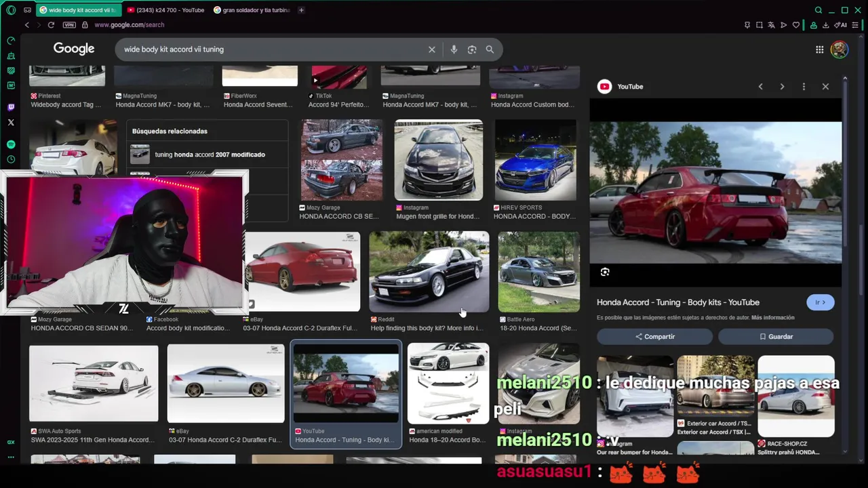Viewport: 868px width, 488px height.
Task: Open the Reddit Help finding body kit result
Action: click(429, 272)
